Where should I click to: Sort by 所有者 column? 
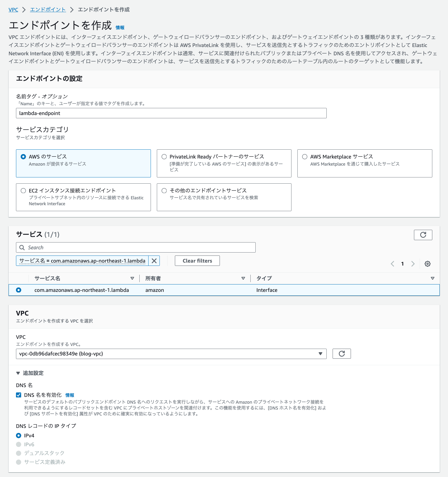click(x=243, y=278)
